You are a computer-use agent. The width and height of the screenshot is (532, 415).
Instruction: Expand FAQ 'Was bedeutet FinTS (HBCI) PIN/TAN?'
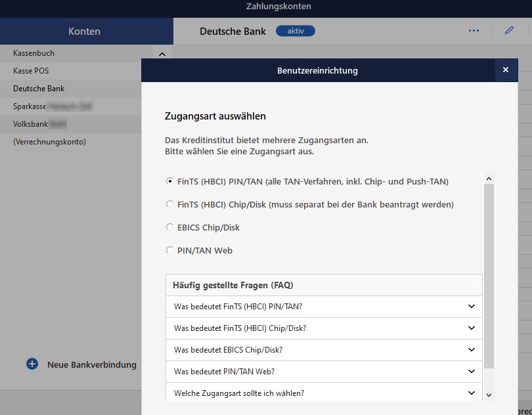tap(324, 307)
